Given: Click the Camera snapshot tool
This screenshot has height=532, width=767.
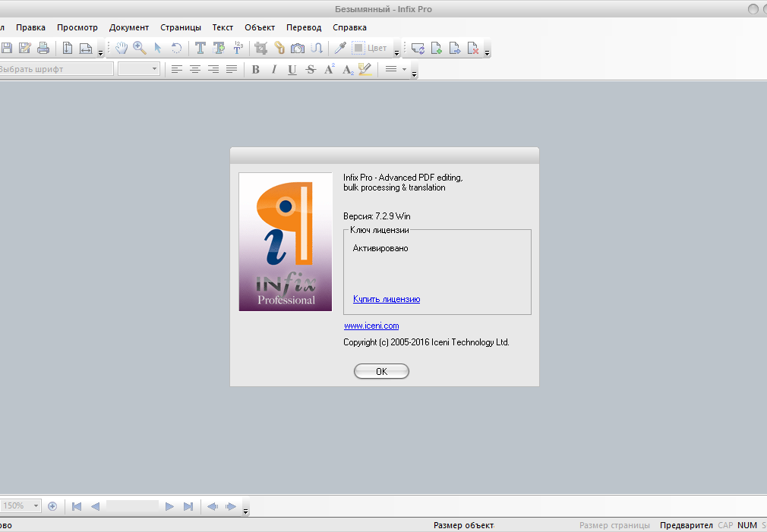Looking at the screenshot, I should (x=298, y=48).
